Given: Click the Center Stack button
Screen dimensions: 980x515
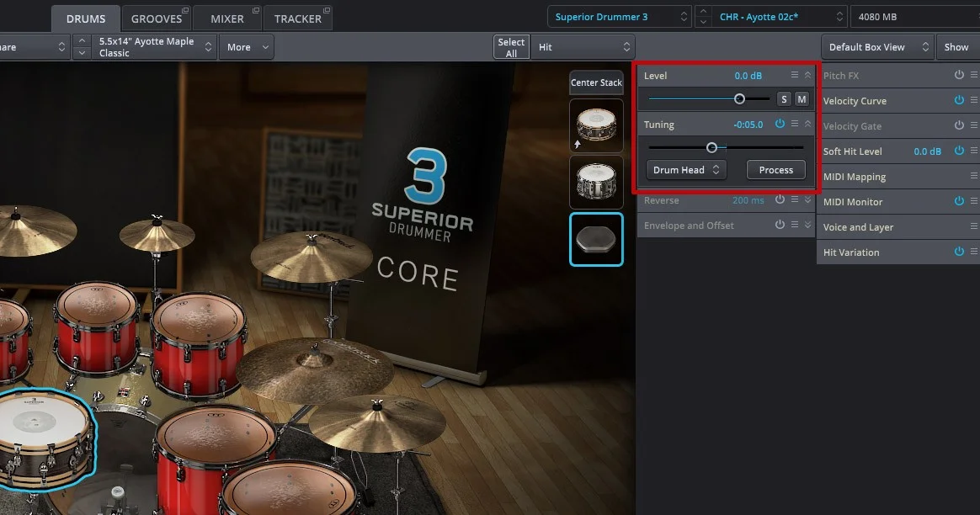Looking at the screenshot, I should (x=596, y=82).
